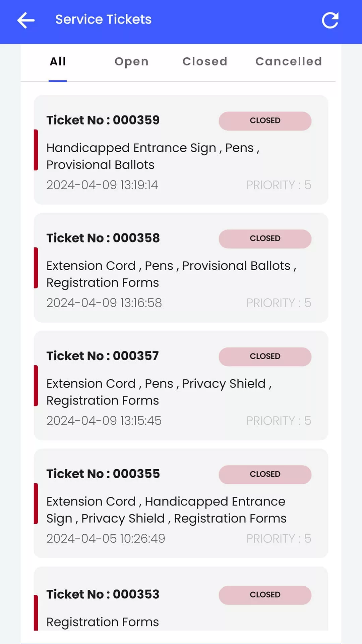This screenshot has height=644, width=362.
Task: Tap CLOSED badge on ticket 000359
Action: point(265,121)
